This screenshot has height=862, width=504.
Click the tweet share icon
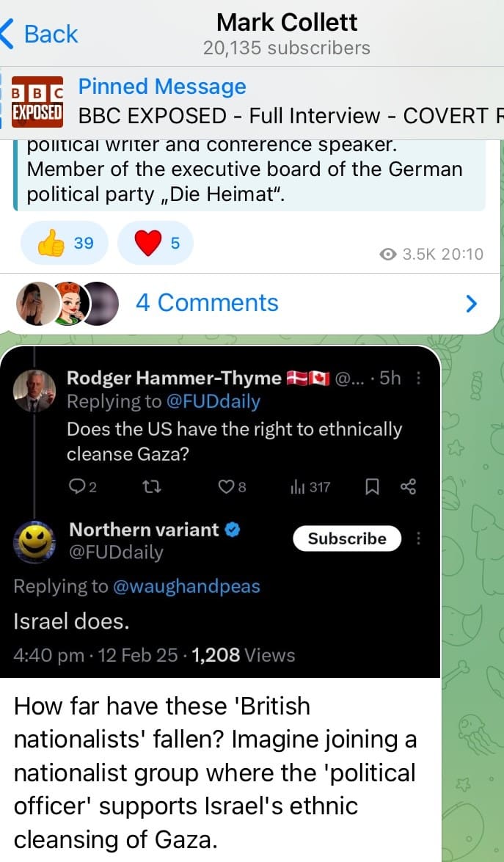pos(409,486)
